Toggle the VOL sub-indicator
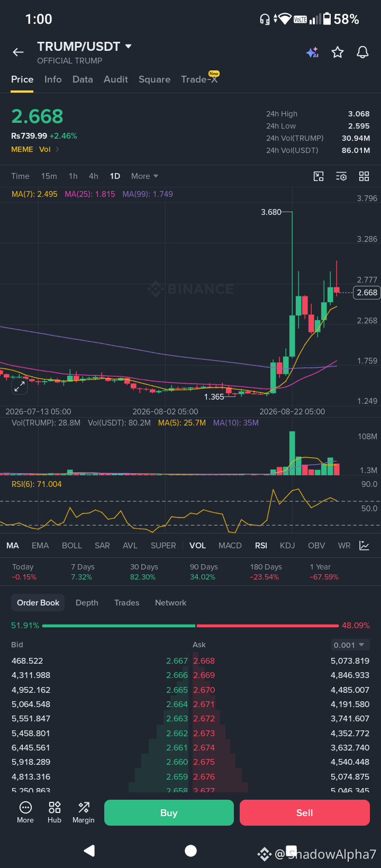 (198, 546)
